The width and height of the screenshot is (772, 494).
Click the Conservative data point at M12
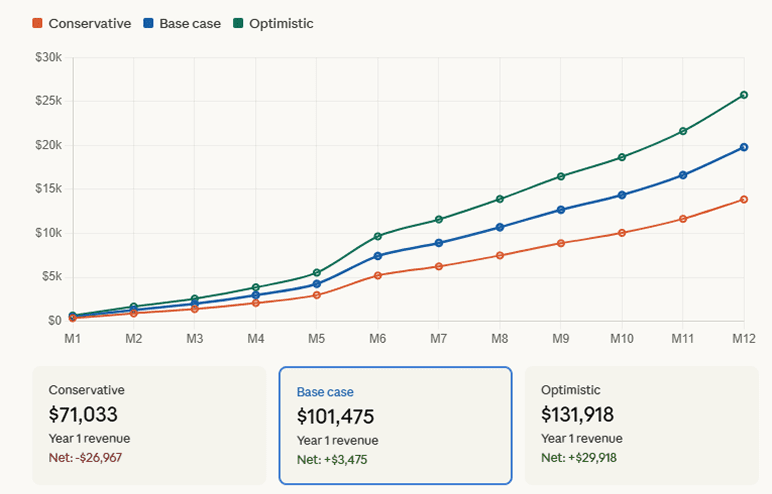(x=743, y=199)
